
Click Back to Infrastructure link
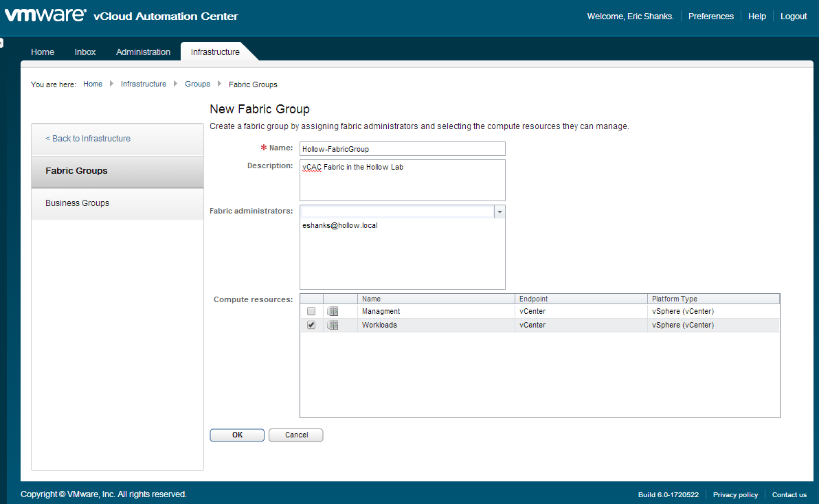click(x=88, y=139)
